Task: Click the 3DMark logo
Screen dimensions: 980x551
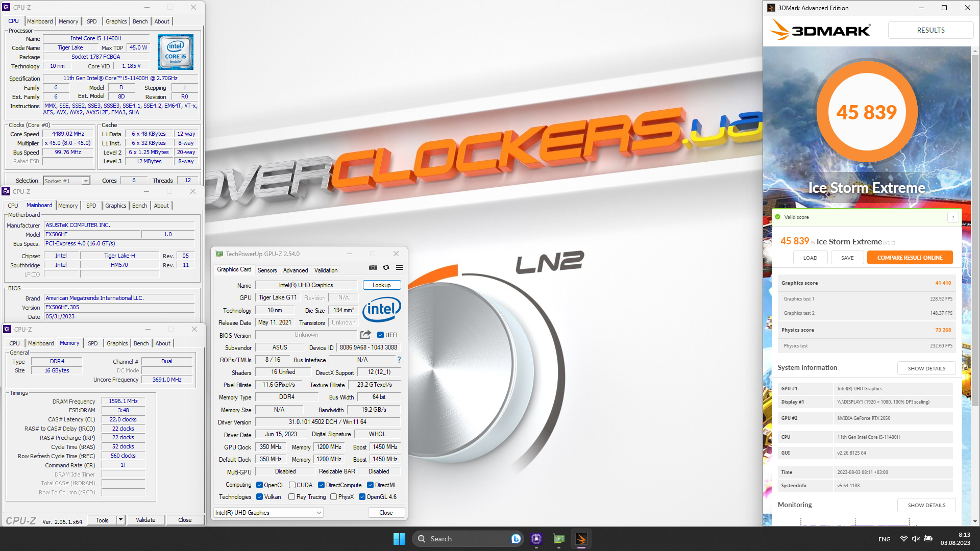Action: pyautogui.click(x=820, y=30)
